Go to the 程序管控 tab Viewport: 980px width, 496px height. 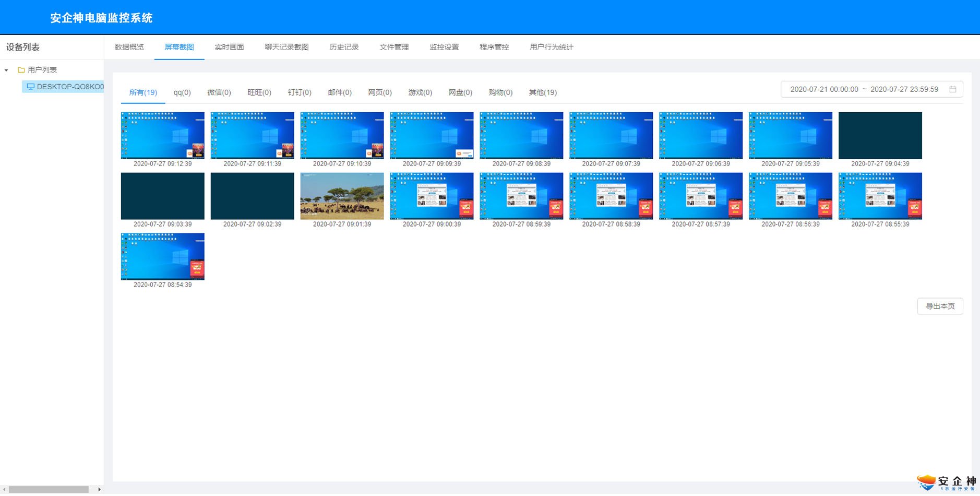pos(494,47)
